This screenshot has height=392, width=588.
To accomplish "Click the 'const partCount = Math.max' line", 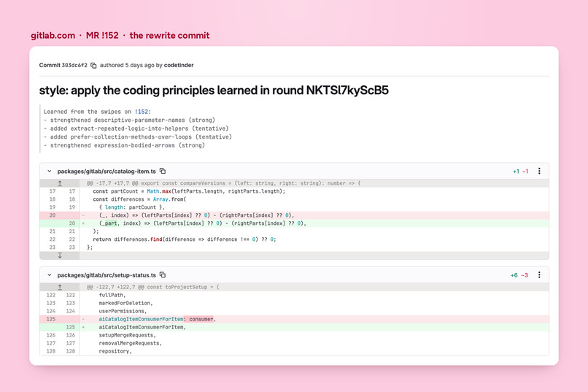I will (189, 191).
